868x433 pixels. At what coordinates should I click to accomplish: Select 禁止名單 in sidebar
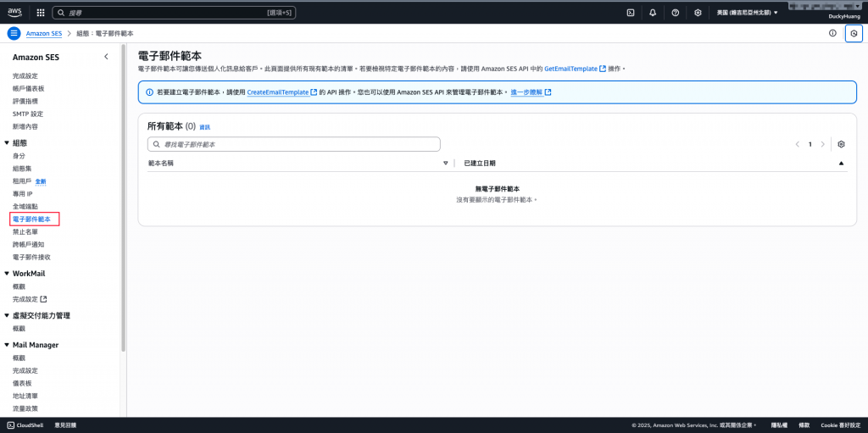click(x=25, y=232)
